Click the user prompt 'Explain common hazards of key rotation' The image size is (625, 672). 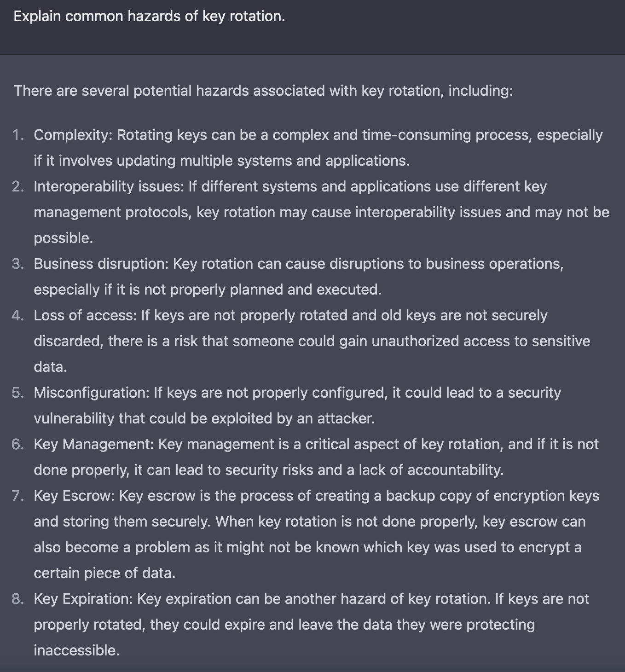coord(149,17)
